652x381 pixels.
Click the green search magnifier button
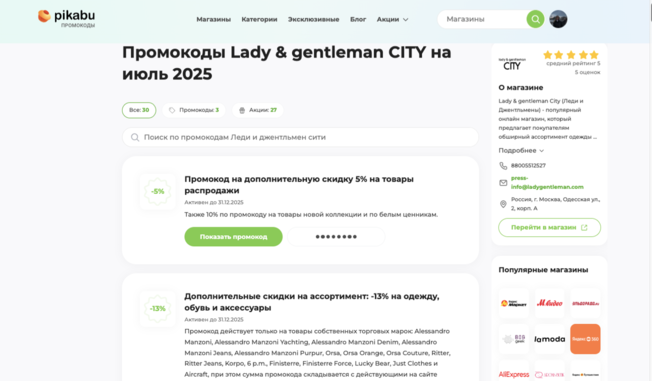[x=535, y=19]
